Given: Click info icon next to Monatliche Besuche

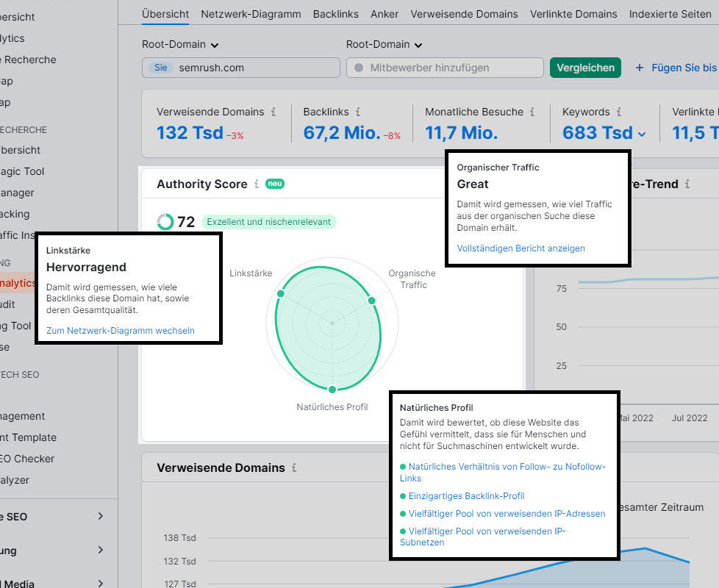Looking at the screenshot, I should 533,112.
